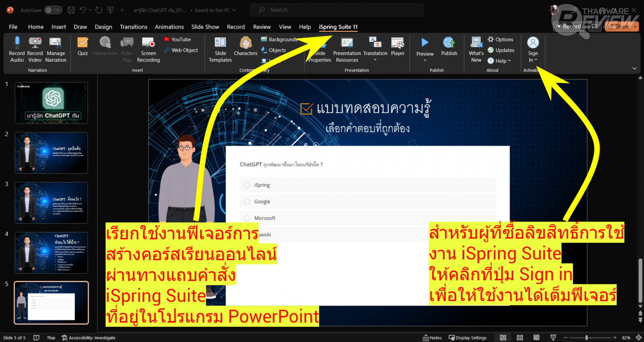Start Slide Show from status bar
Image resolution: width=644 pixels, height=342 pixels.
(x=553, y=338)
